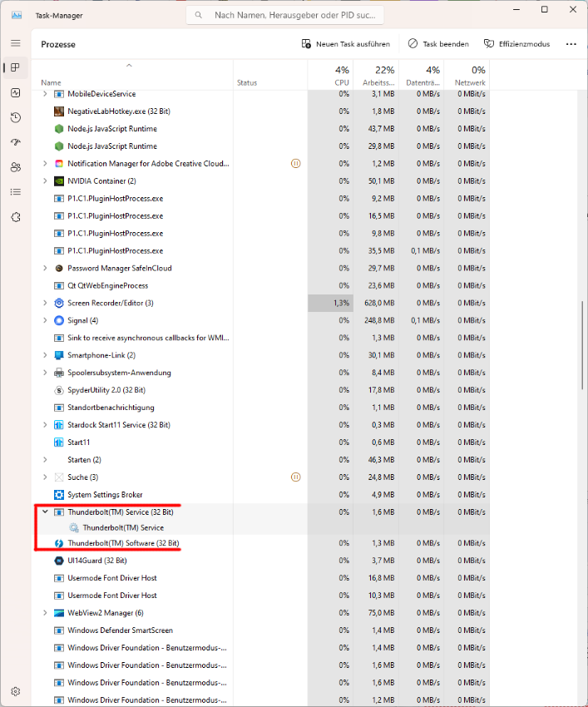Image resolution: width=588 pixels, height=707 pixels.
Task: Expand the WebView2 Manager group
Action: pyautogui.click(x=45, y=613)
